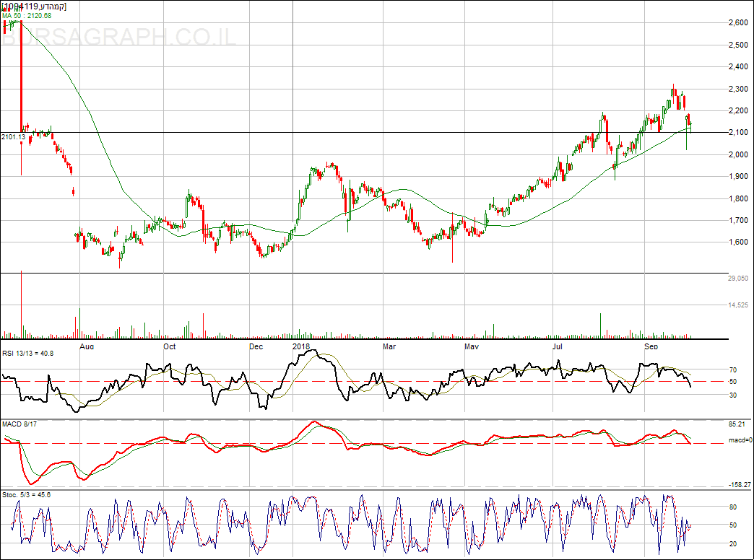The height and width of the screenshot is (560, 754).
Task: Click the Jul month label on time axis
Action: (x=558, y=346)
